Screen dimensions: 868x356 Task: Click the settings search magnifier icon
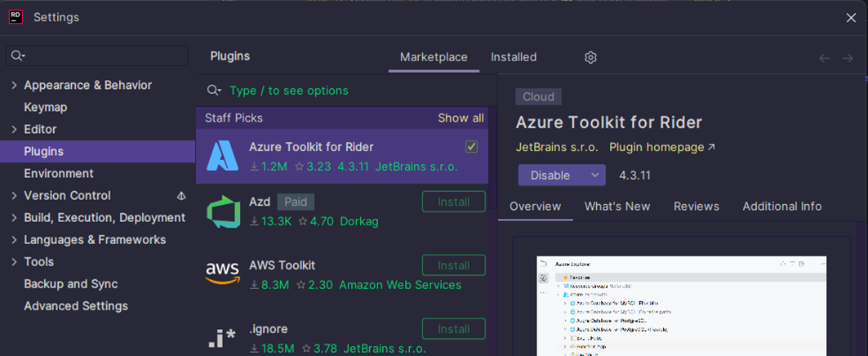18,56
